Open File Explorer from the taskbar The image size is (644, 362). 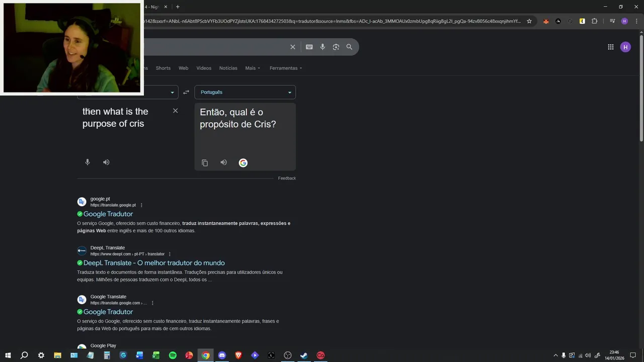coord(57,355)
